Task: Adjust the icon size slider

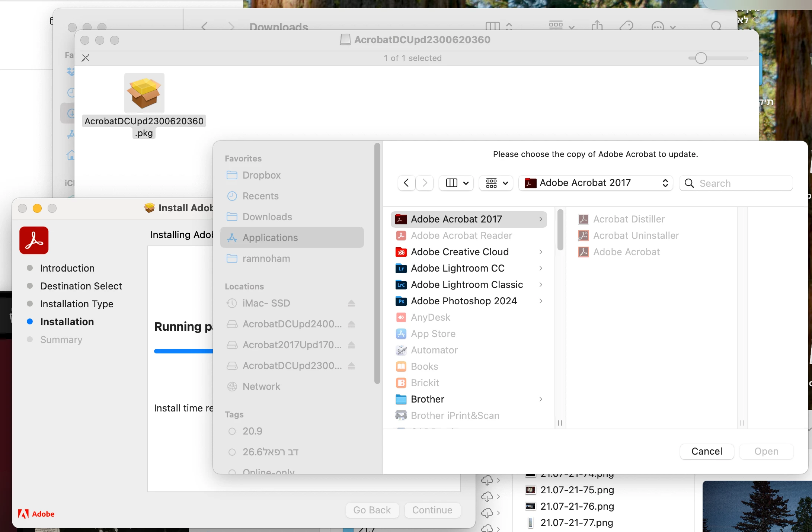Action: click(701, 58)
